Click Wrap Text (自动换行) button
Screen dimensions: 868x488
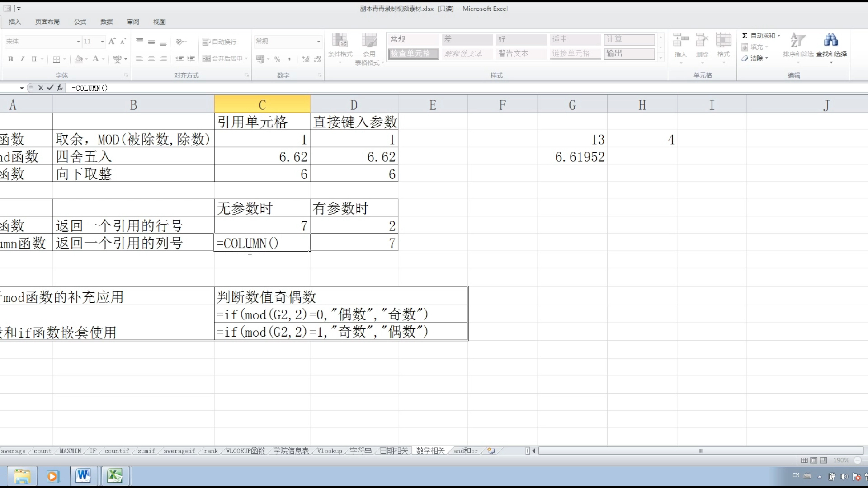pyautogui.click(x=220, y=42)
